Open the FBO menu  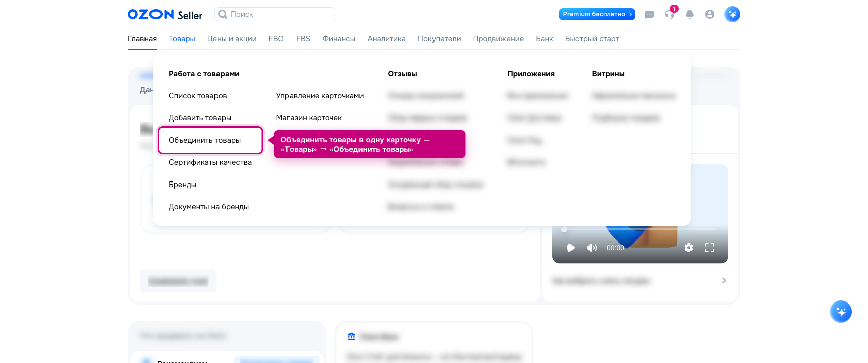(x=276, y=39)
